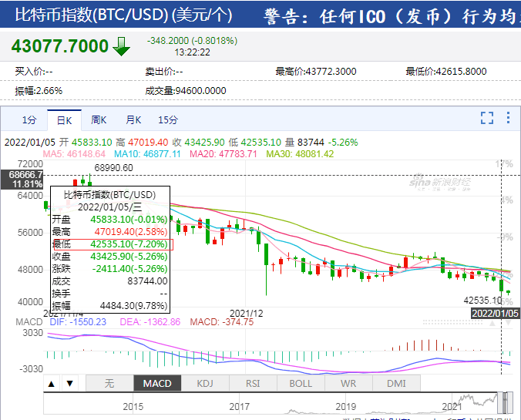The image size is (521, 420).
Task: Click the green down arrow price indicator
Action: tap(121, 46)
